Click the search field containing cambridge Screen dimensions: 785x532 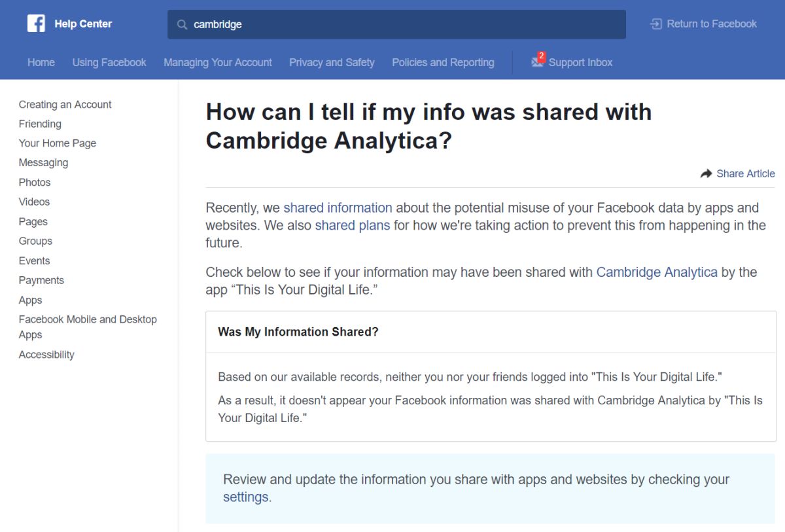396,24
